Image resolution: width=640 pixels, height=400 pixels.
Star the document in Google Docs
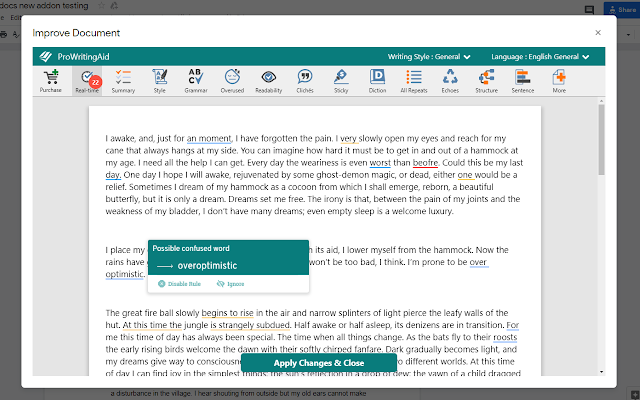point(102,6)
